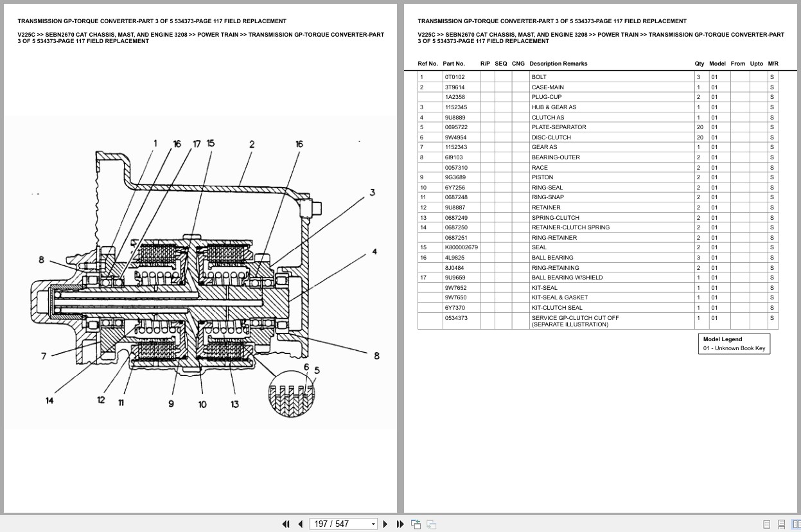The width and height of the screenshot is (801, 532).
Task: Switch to single page view
Action: 767,524
